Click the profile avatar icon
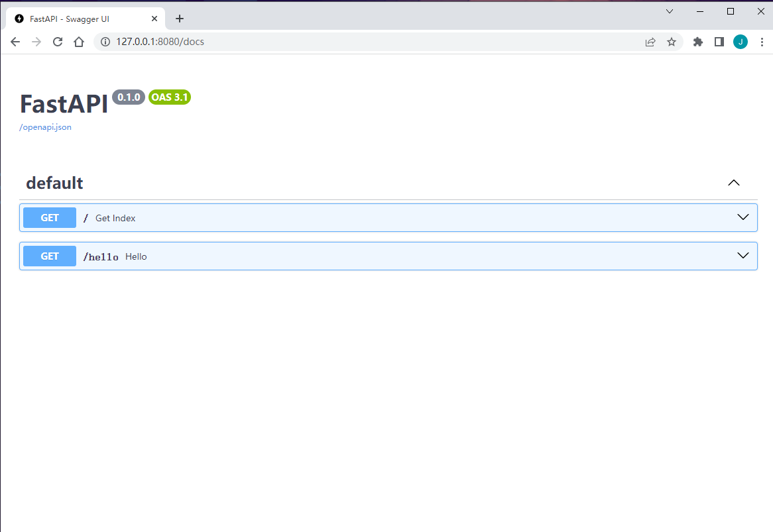The image size is (773, 532). point(741,41)
